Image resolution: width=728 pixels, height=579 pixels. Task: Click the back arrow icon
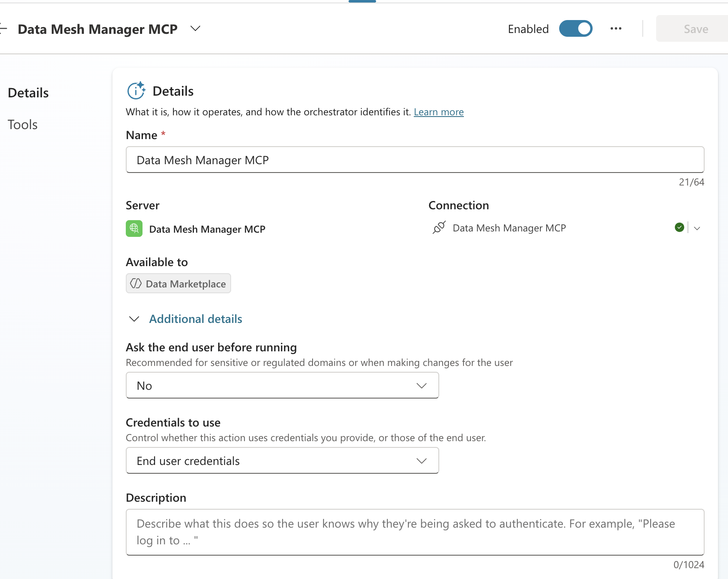coord(3,28)
